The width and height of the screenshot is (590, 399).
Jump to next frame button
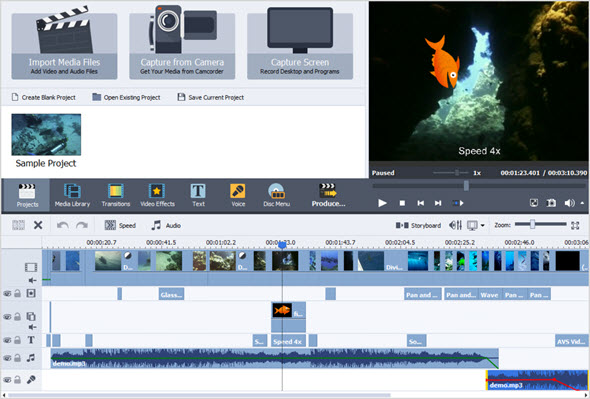(438, 203)
